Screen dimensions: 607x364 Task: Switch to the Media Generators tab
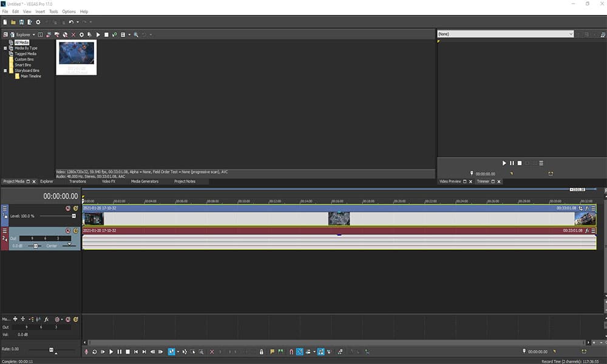coord(145,181)
